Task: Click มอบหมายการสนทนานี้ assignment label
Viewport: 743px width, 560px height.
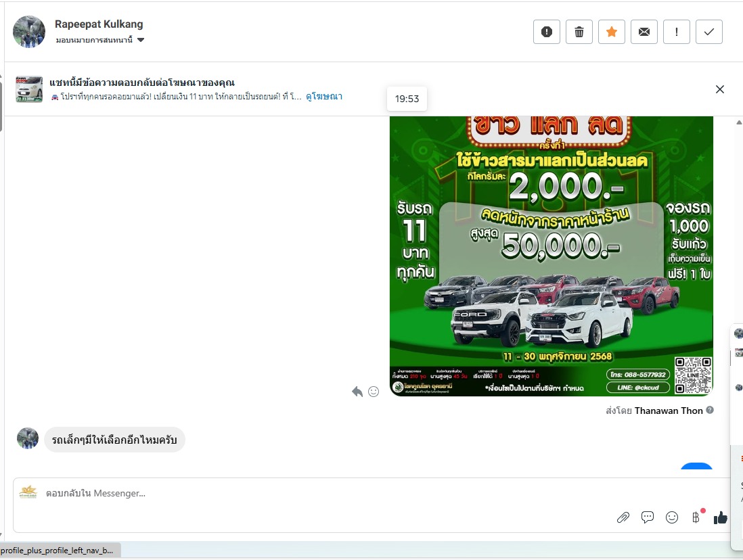Action: (94, 41)
